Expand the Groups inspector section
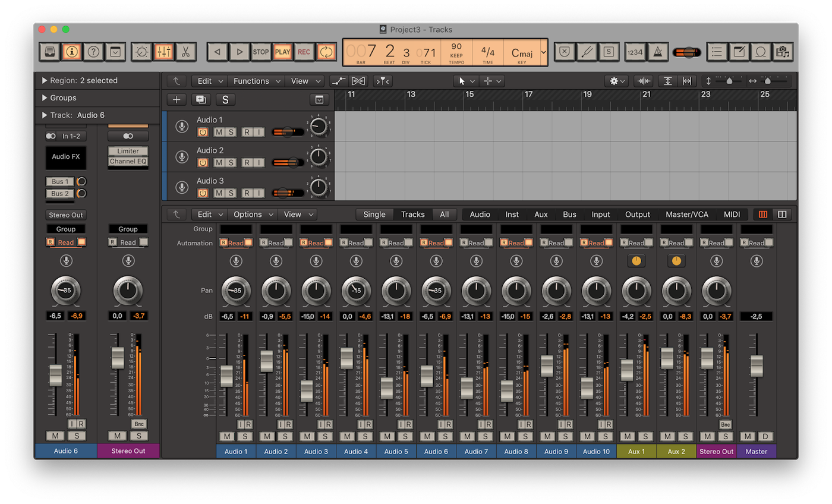 [46, 98]
